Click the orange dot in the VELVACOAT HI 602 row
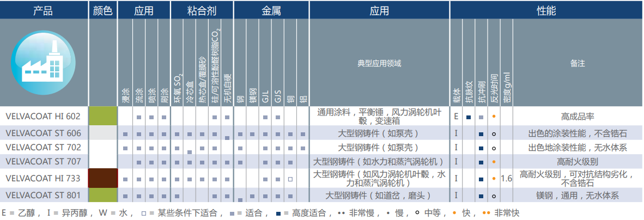The image size is (644, 220). pyautogui.click(x=494, y=117)
